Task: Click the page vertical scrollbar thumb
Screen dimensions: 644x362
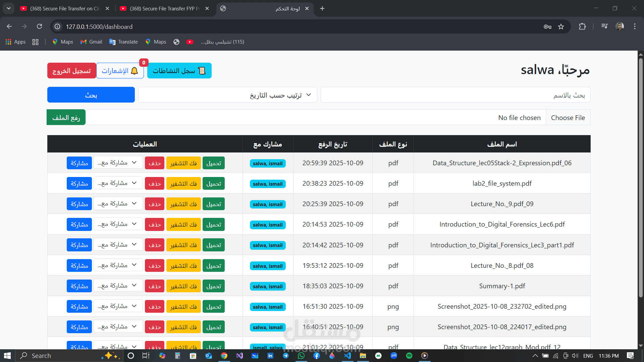Action: (x=640, y=178)
